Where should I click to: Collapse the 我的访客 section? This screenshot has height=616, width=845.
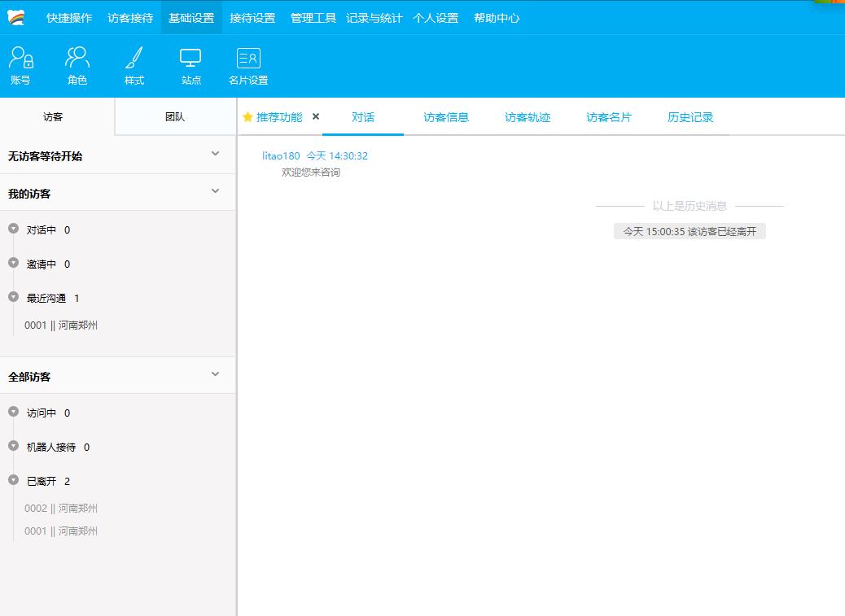pos(215,192)
